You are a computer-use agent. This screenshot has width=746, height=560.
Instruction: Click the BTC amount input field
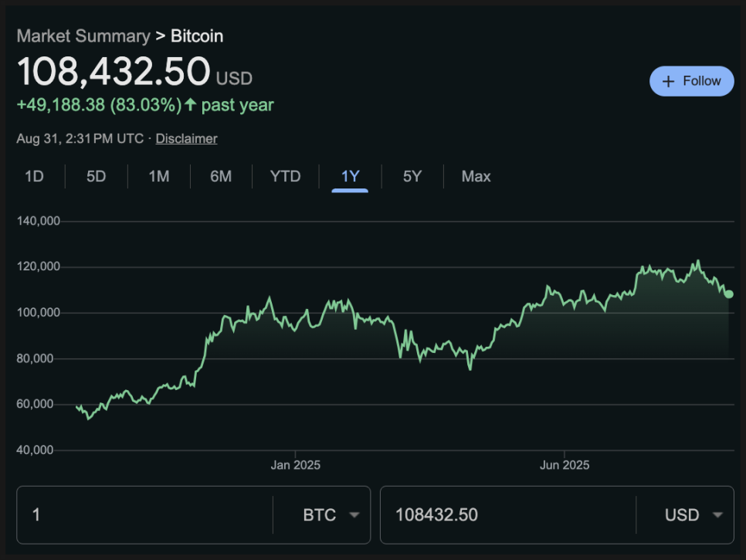point(144,514)
